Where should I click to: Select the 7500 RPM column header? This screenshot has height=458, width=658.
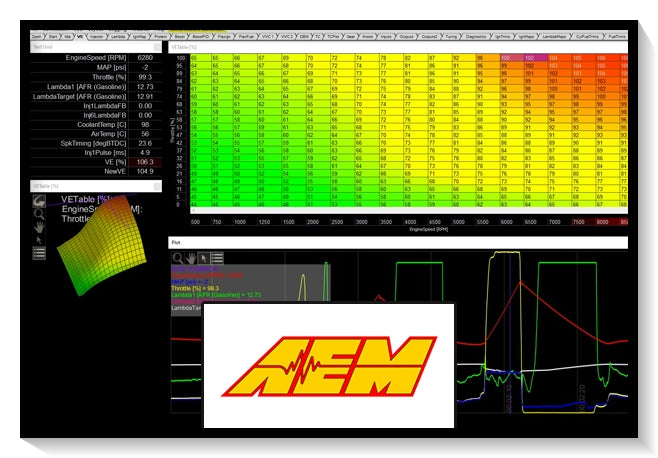point(579,222)
